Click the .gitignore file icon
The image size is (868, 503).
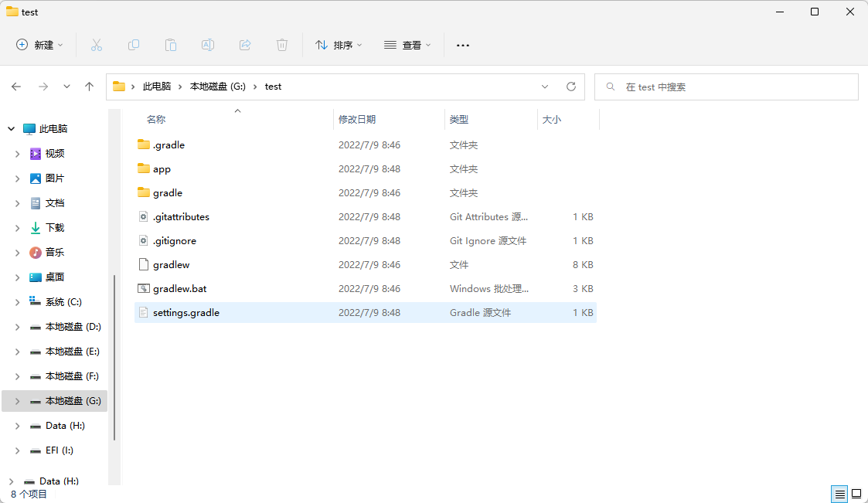coord(143,240)
